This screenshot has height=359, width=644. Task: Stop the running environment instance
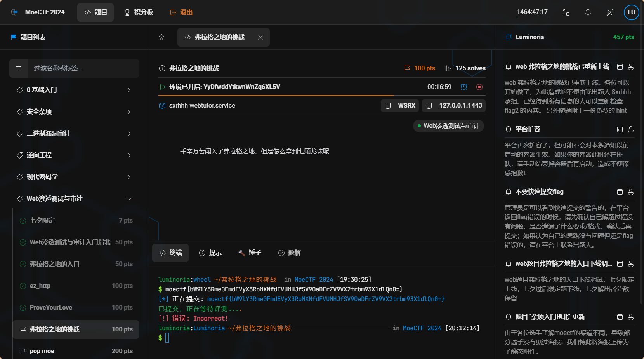click(479, 87)
